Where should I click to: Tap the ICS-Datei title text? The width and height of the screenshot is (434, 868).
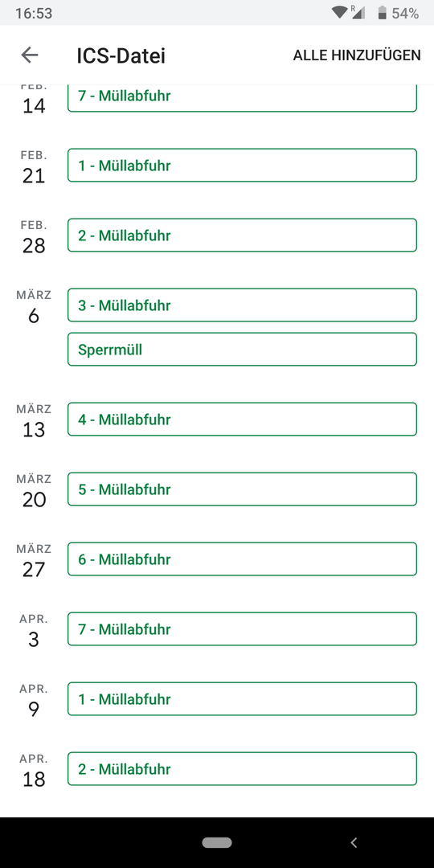(x=121, y=55)
